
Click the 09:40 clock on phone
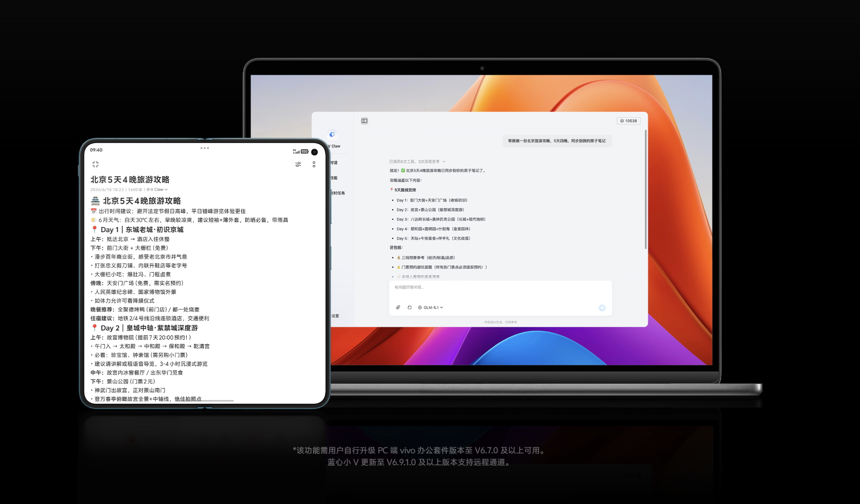pyautogui.click(x=96, y=150)
